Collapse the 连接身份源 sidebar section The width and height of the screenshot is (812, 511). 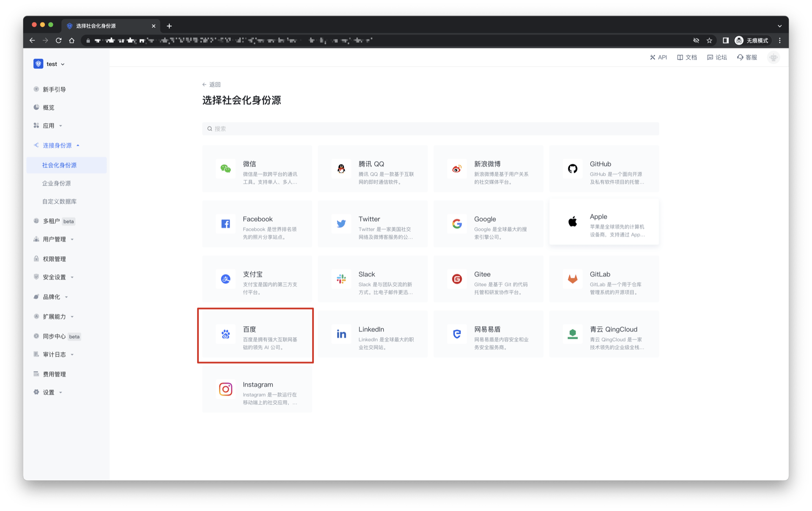click(57, 146)
